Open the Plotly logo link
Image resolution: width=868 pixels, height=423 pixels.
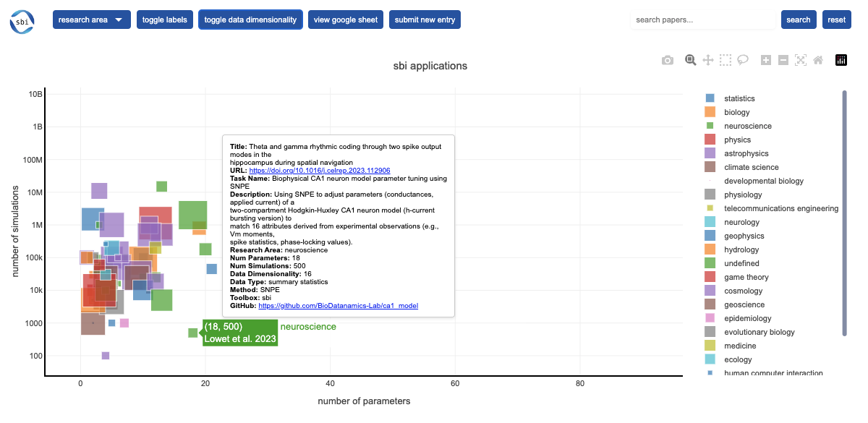[x=841, y=60]
